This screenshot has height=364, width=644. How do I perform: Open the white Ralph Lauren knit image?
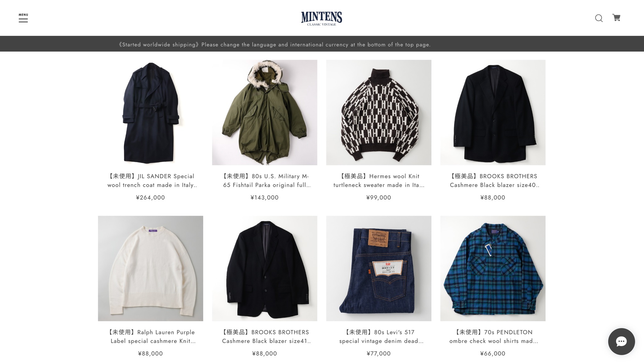[150, 268]
